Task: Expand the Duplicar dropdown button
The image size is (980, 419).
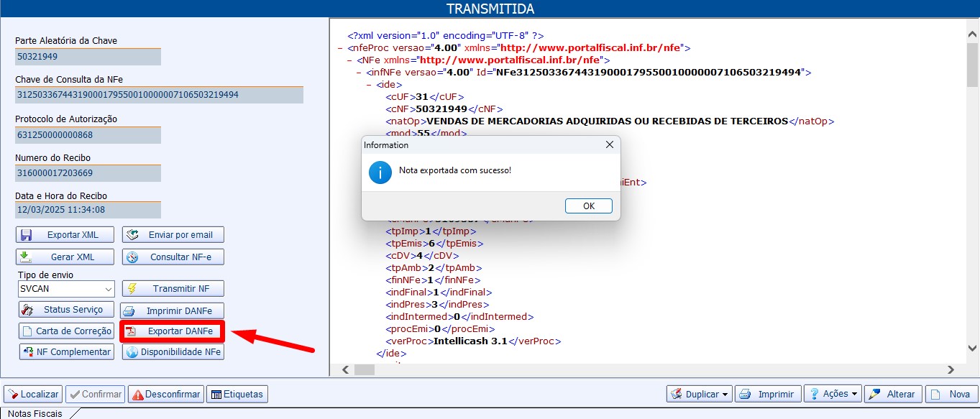Action: (x=725, y=395)
